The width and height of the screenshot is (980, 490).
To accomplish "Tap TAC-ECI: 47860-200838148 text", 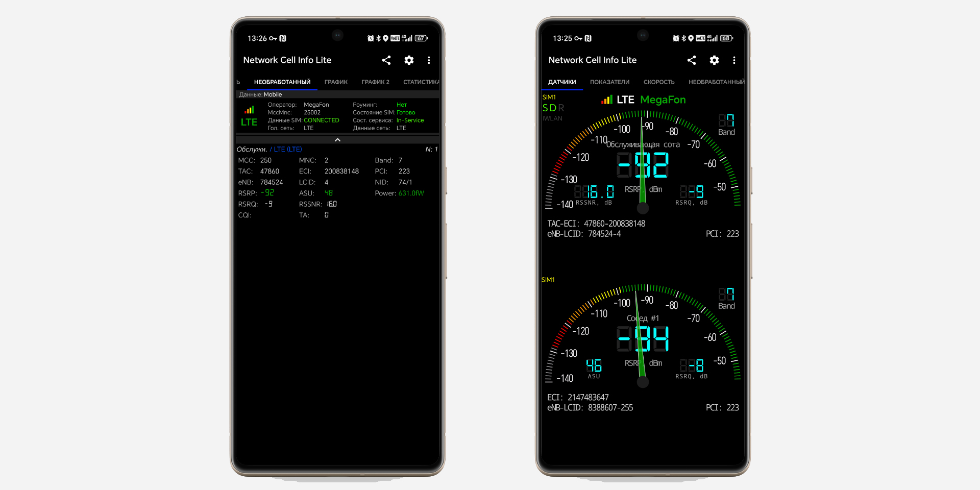I will tap(596, 224).
